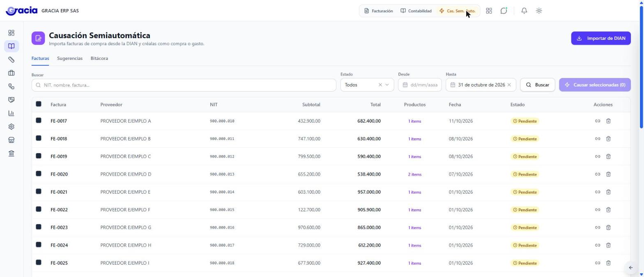
Task: Switch to the Contabilidad module tab
Action: click(x=416, y=11)
